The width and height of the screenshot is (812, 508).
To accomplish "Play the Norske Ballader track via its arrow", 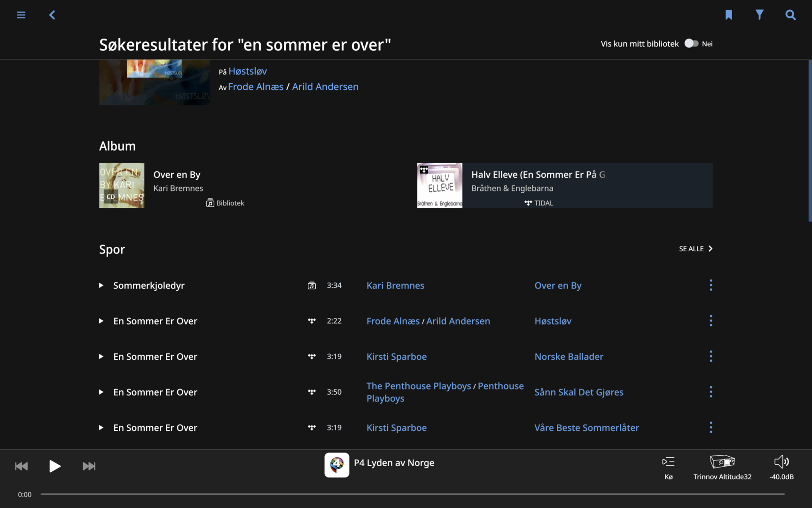I will pos(101,357).
